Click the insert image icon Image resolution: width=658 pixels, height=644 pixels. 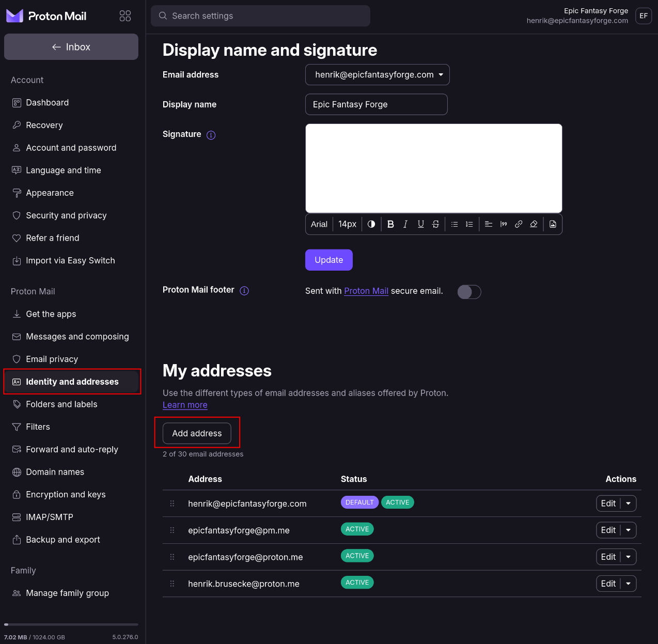tap(553, 224)
